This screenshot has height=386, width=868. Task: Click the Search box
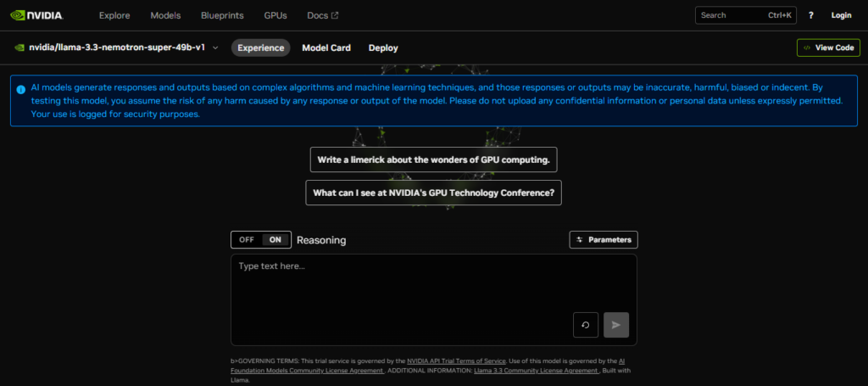click(x=746, y=15)
